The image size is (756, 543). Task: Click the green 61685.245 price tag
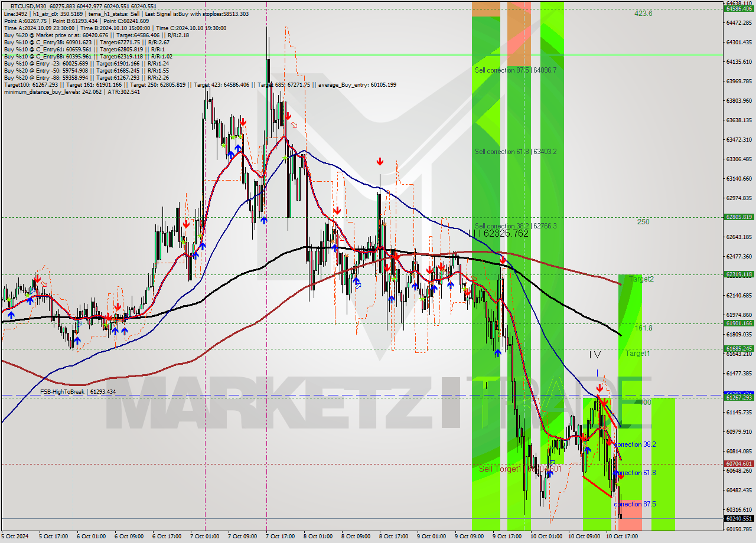[739, 349]
